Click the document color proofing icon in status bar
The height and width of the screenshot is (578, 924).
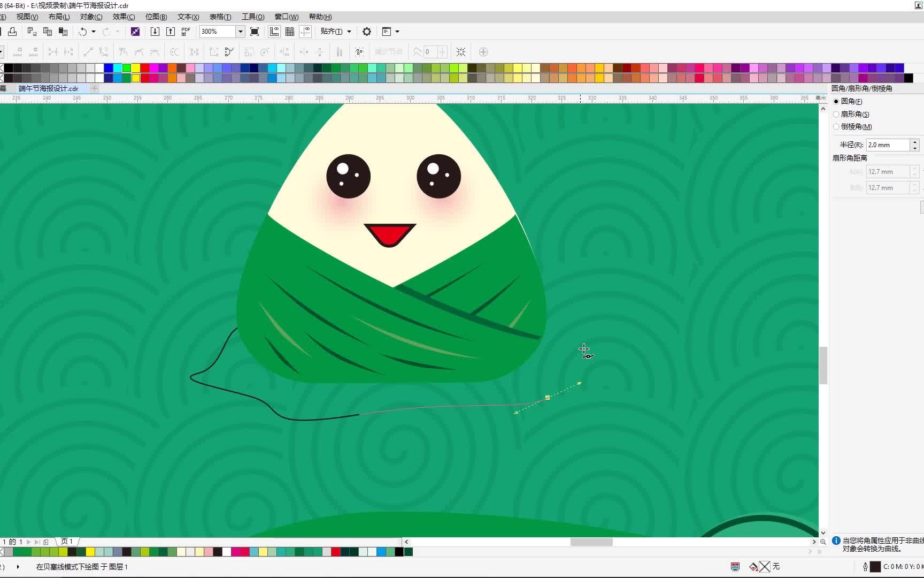coord(735,566)
